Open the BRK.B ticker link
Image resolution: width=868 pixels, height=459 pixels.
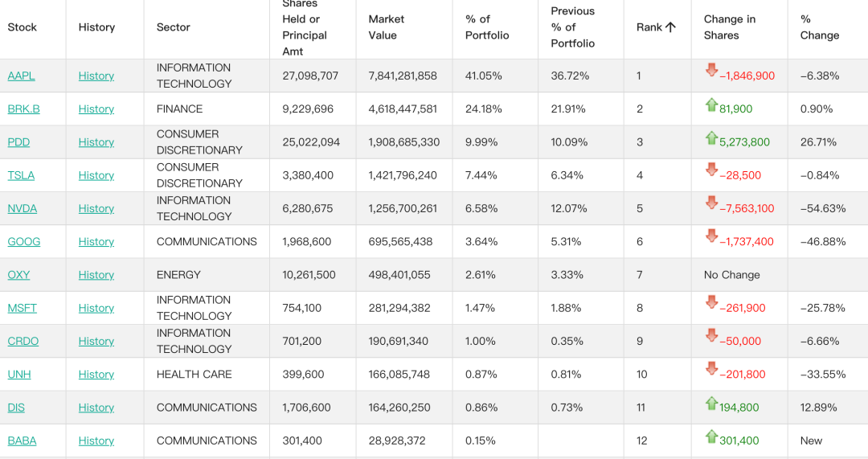[x=24, y=109]
